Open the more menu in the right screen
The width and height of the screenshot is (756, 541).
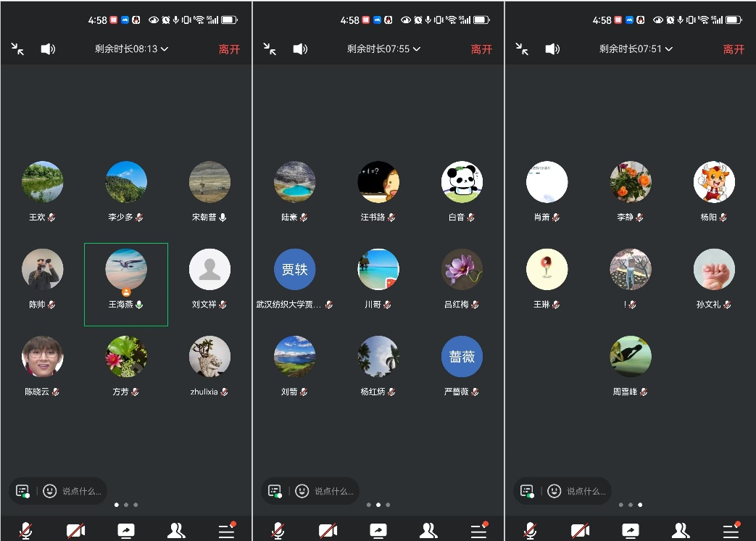coord(731,531)
